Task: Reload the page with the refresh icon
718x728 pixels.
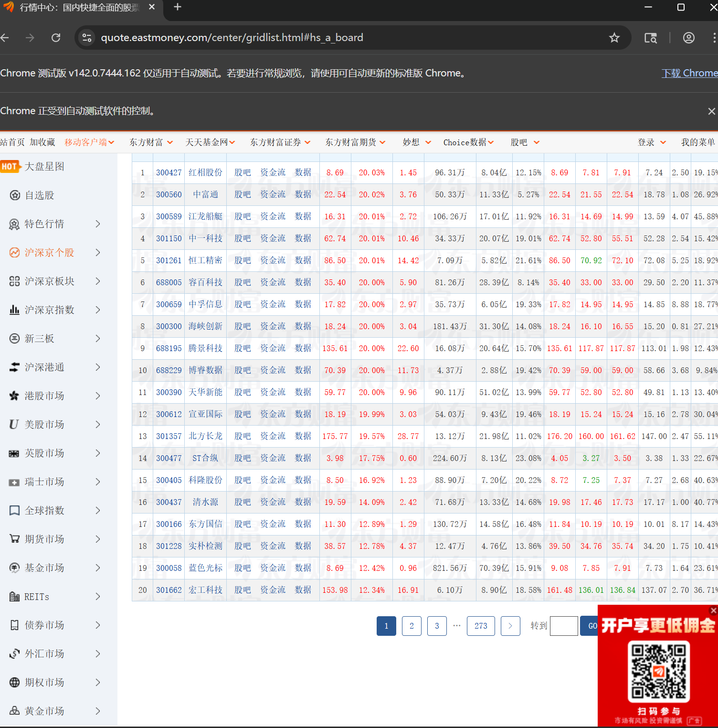Action: click(56, 38)
